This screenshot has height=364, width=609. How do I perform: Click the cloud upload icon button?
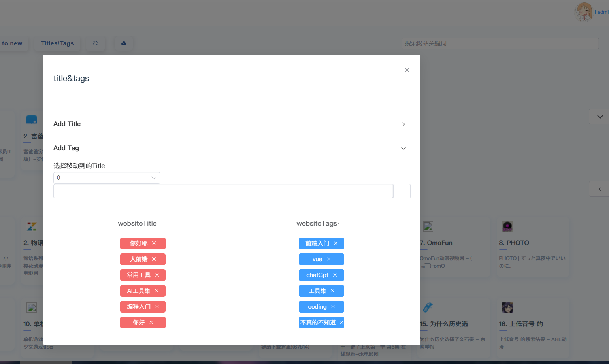(124, 43)
